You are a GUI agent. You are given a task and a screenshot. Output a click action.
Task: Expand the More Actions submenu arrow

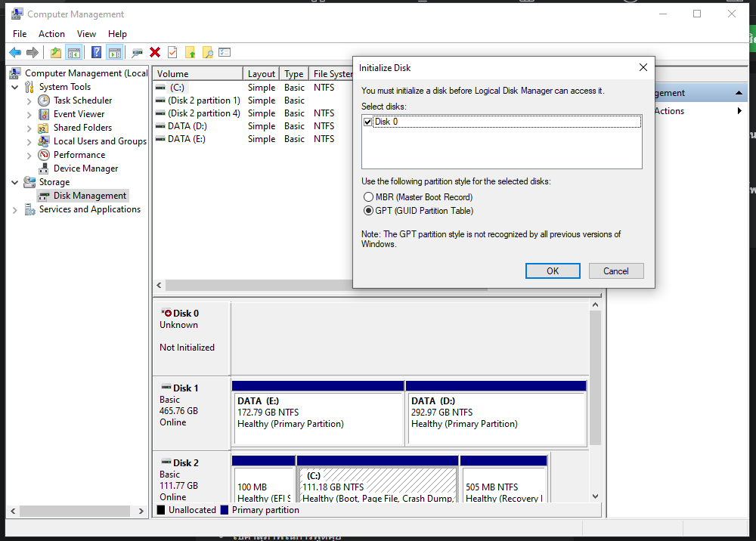[x=739, y=111]
